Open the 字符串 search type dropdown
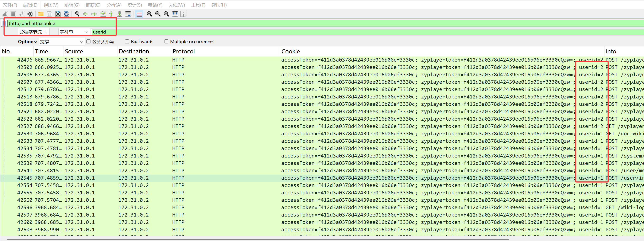The height and width of the screenshot is (241, 644). pos(74,32)
